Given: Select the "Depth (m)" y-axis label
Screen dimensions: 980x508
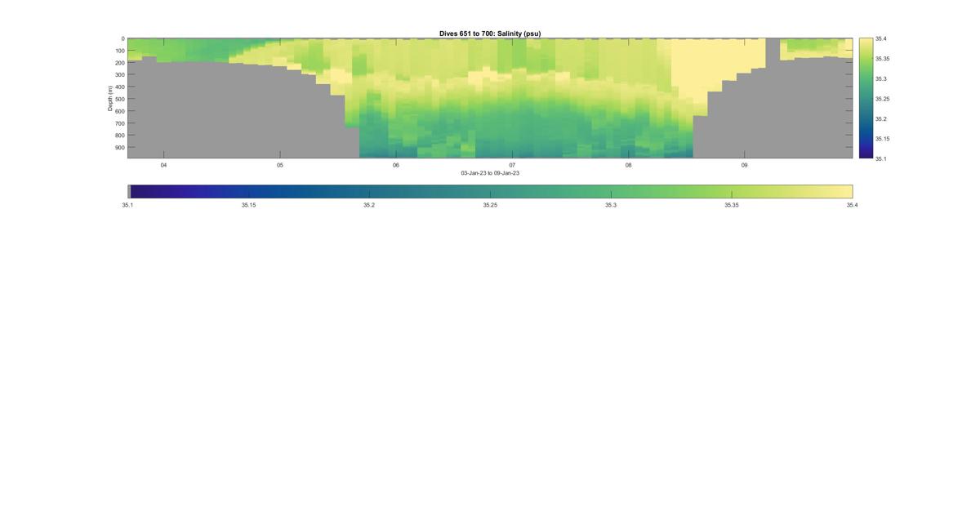Looking at the screenshot, I should 110,98.
